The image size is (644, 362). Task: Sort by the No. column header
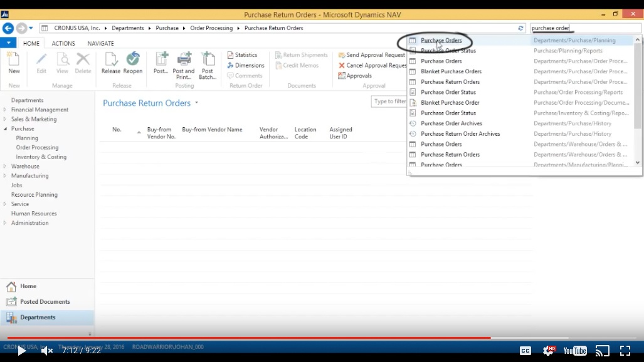point(117,129)
